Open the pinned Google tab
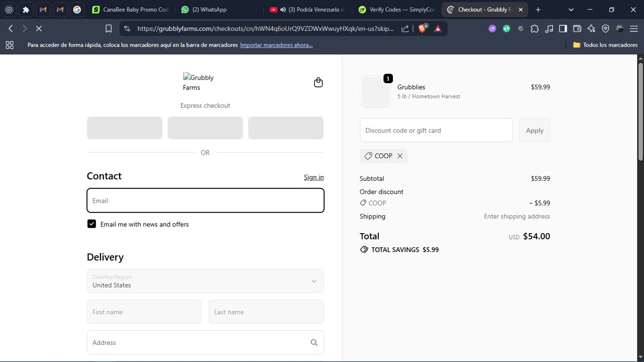This screenshot has height=362, width=644. [x=77, y=9]
